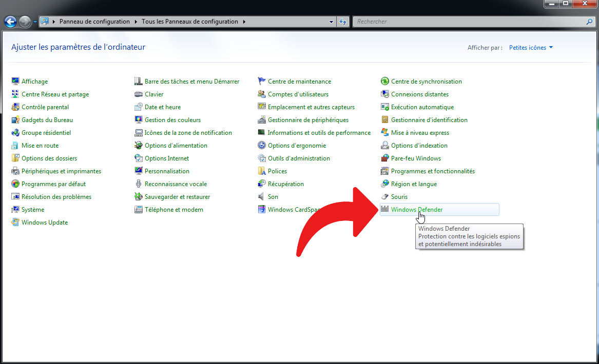This screenshot has width=599, height=364.
Task: Open the recent pages dropdown arrow
Action: pos(35,22)
